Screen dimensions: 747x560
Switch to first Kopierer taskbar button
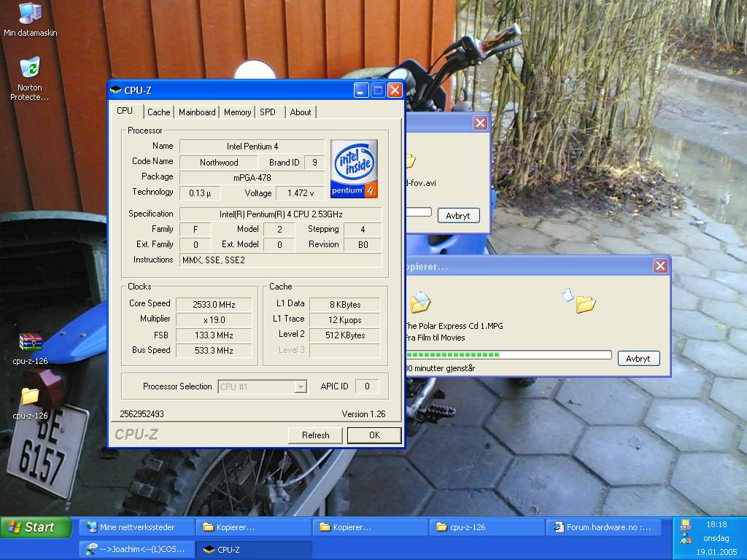pyautogui.click(x=253, y=527)
